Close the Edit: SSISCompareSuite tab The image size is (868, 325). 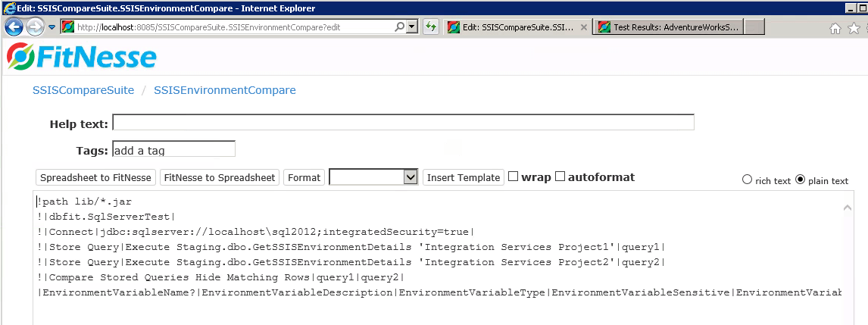pos(583,27)
